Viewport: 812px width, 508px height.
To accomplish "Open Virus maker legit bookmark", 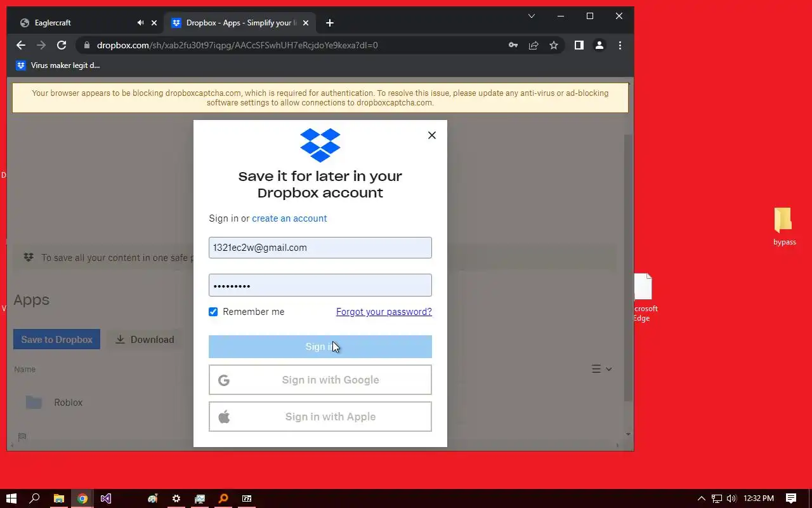I will tap(58, 65).
